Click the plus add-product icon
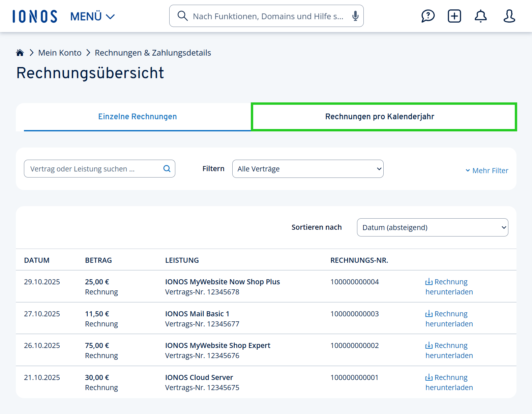This screenshot has width=532, height=414. (x=454, y=16)
